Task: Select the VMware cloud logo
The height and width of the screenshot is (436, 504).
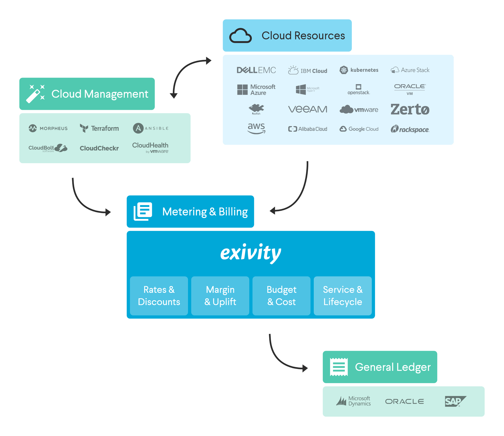Action: click(359, 109)
